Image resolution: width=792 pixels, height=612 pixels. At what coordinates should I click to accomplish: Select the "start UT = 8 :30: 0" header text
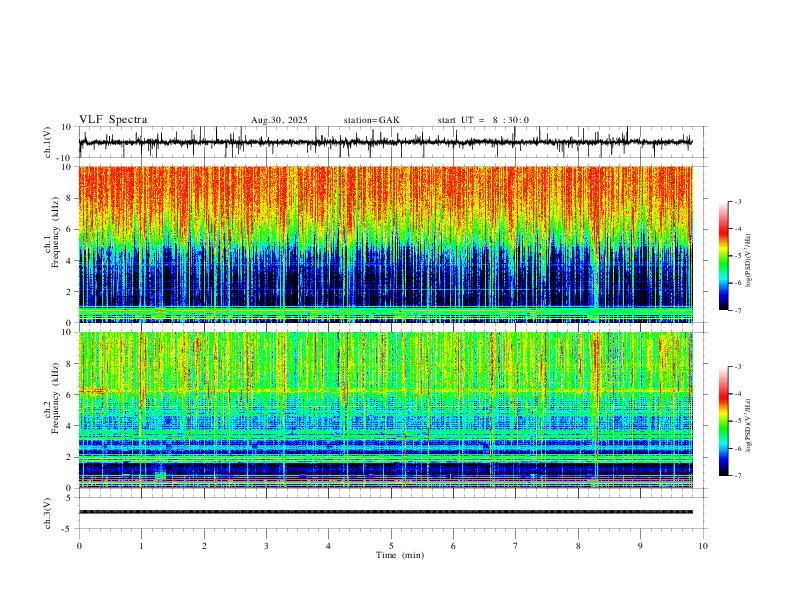click(x=483, y=120)
